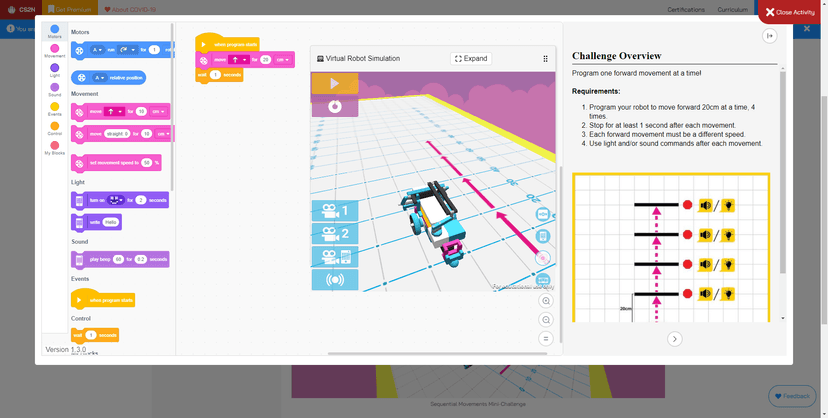
Task: Click the CS2N logo in the top bar
Action: (22, 10)
